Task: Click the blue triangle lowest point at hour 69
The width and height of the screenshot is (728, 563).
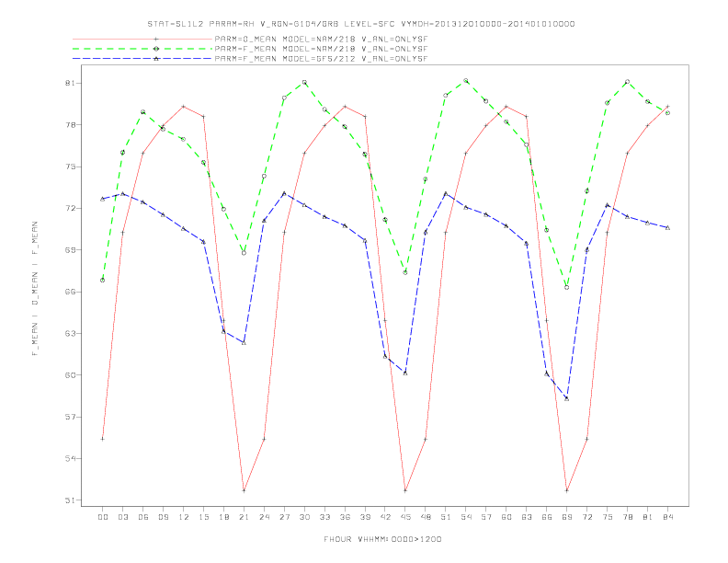Action: click(566, 398)
